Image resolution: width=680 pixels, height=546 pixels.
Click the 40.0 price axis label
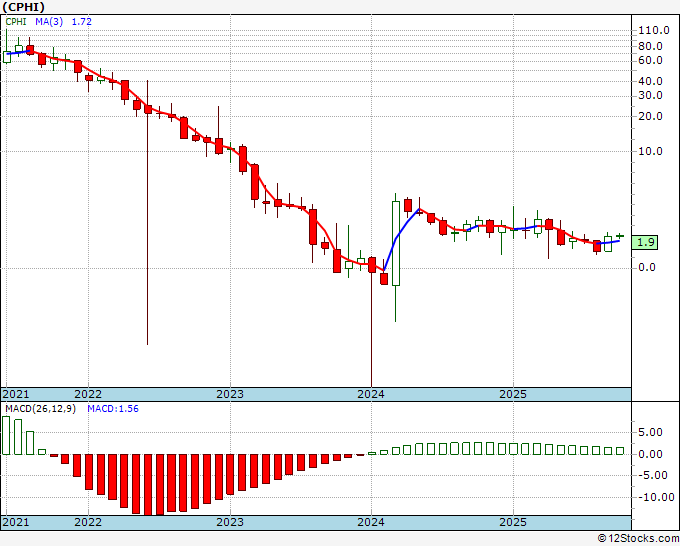pos(650,81)
